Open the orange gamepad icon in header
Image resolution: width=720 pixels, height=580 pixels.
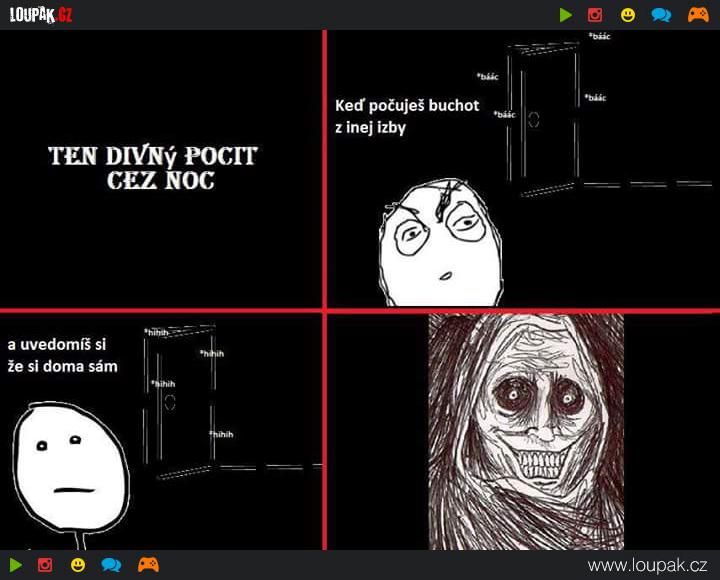pyautogui.click(x=698, y=15)
